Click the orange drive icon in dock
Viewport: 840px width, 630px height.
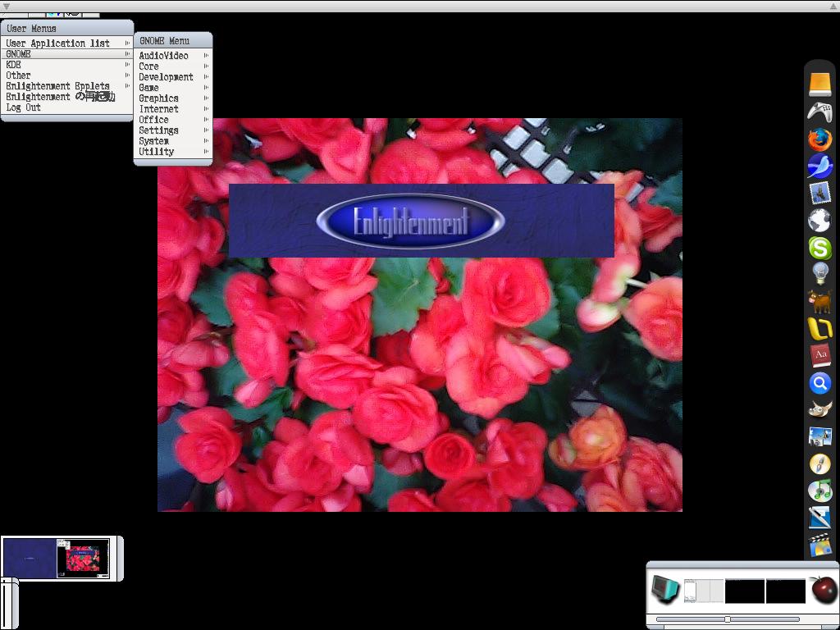point(819,84)
